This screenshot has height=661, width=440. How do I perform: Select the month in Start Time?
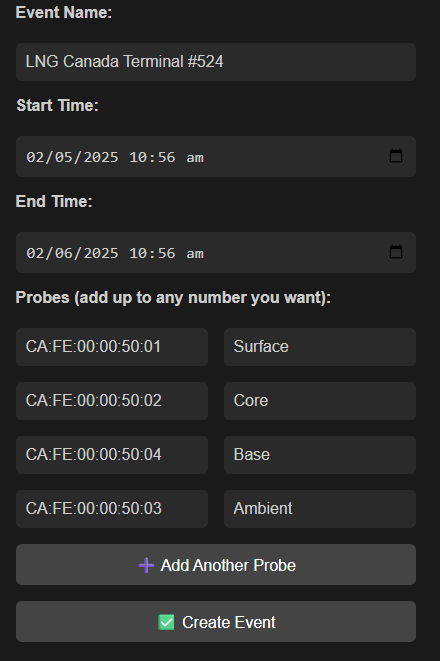click(x=34, y=157)
